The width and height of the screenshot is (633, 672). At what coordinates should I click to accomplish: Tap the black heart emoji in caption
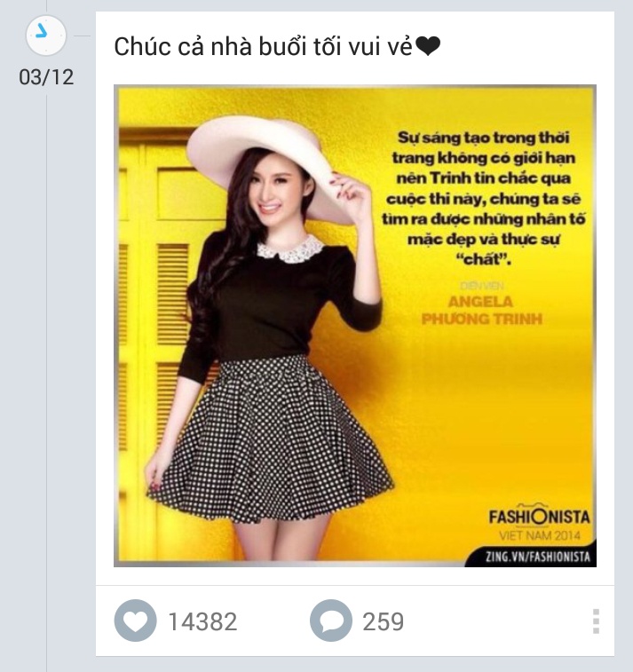[428, 46]
